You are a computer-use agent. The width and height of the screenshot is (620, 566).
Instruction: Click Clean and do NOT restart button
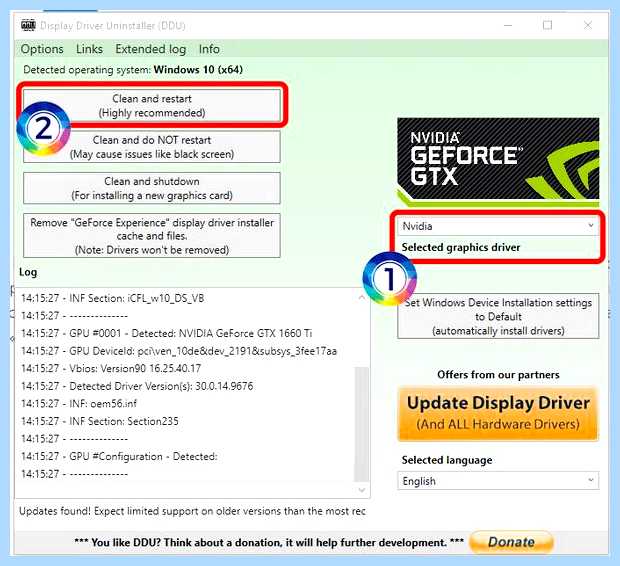pos(152,147)
